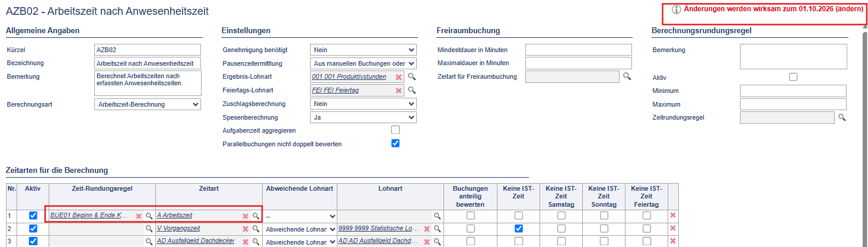Open the A Arbeitszeit link
868x247 pixels.
(175, 216)
